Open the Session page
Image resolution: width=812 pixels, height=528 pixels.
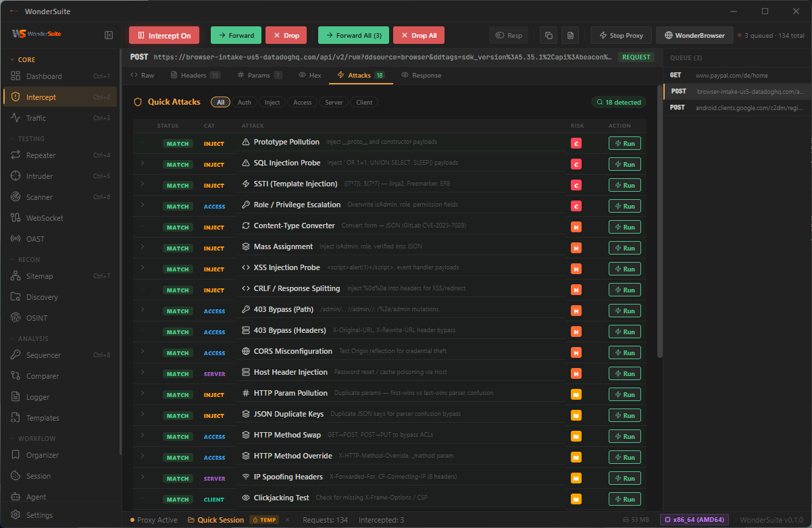pos(59,476)
